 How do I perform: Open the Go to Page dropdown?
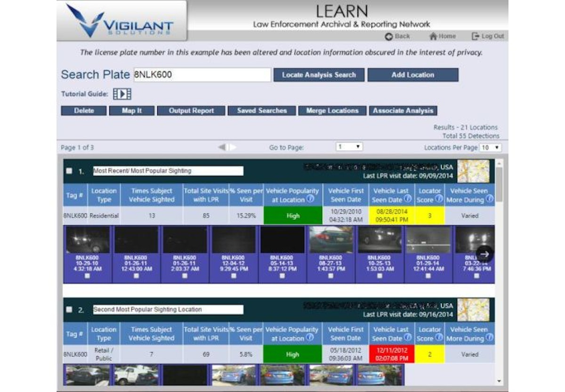(x=349, y=147)
